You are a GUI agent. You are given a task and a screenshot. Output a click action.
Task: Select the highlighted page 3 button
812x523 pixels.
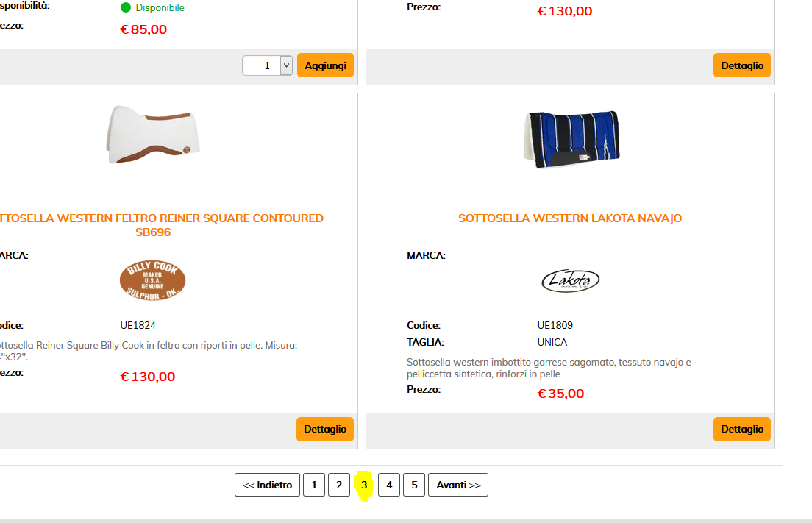[364, 485]
